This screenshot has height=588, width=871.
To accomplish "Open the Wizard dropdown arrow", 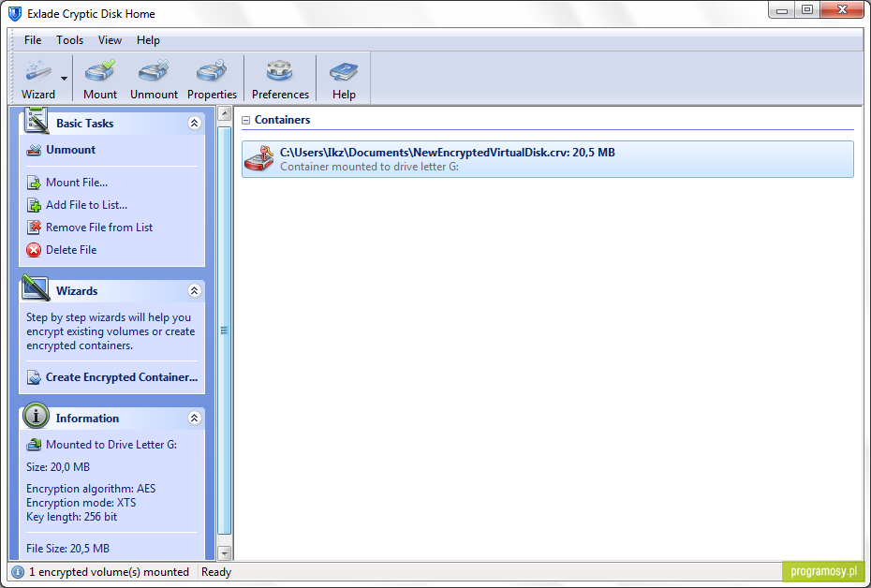I will tap(65, 79).
